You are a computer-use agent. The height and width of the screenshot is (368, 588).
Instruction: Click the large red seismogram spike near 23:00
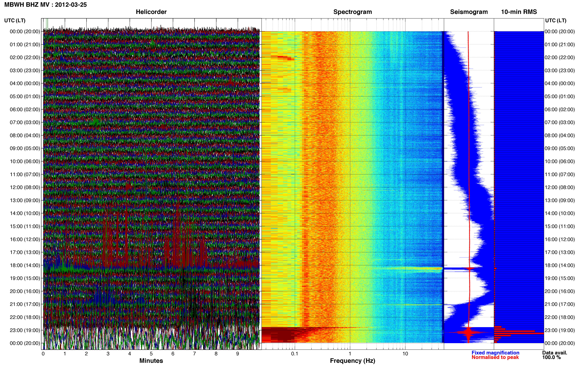468,332
